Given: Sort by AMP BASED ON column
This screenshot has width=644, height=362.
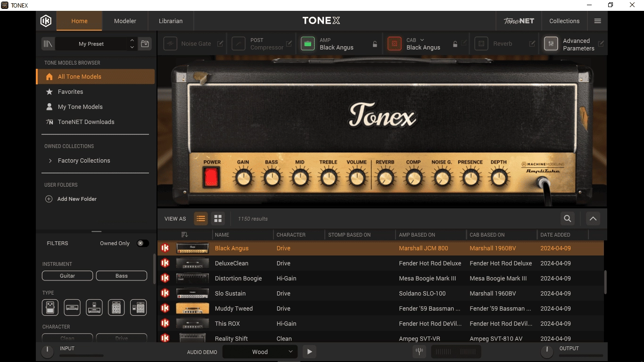Looking at the screenshot, I should 417,235.
